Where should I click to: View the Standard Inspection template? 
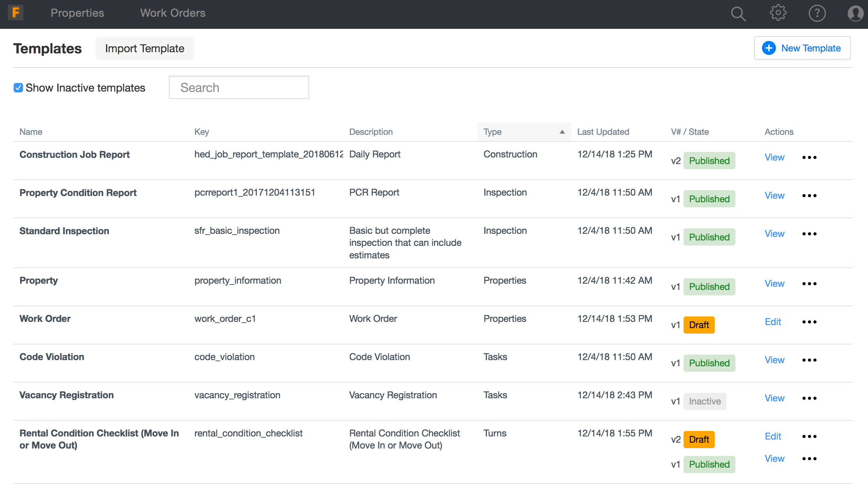pos(774,234)
